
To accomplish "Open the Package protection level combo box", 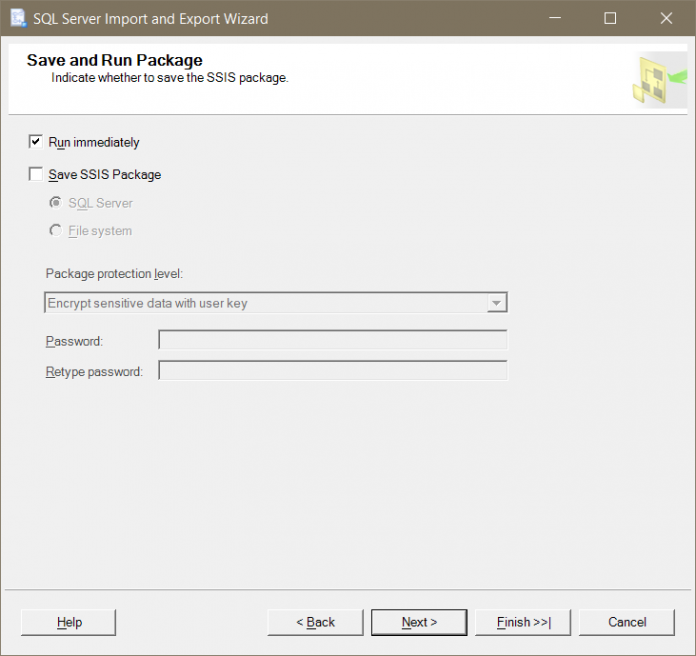I will 266,303.
